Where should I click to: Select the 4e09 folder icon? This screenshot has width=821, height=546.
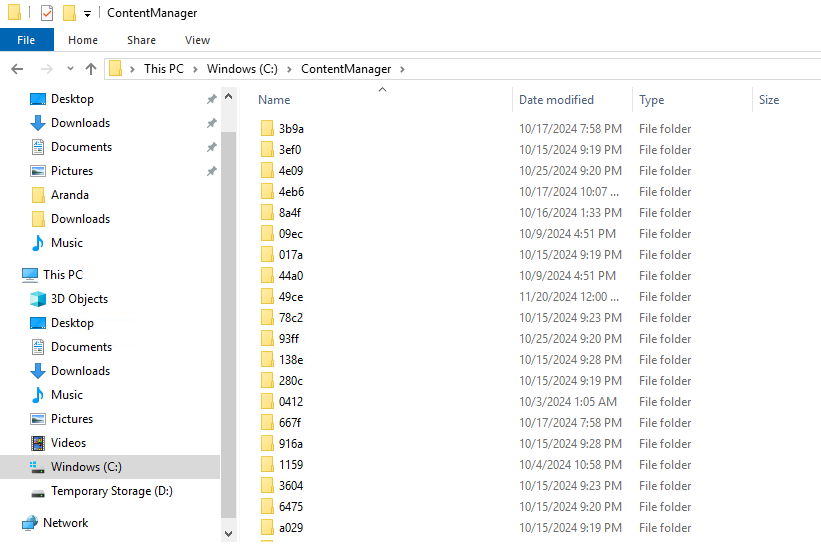[x=267, y=170]
